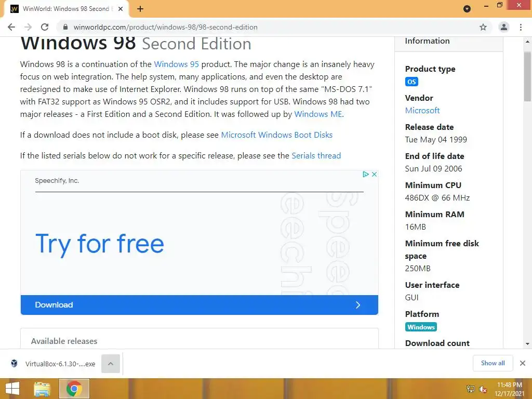Click the browser forward arrow
The height and width of the screenshot is (399, 532).
28,27
